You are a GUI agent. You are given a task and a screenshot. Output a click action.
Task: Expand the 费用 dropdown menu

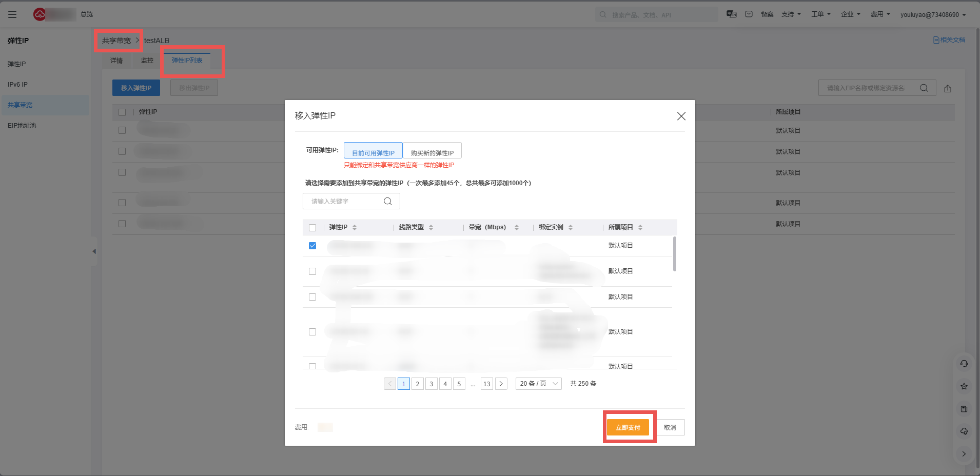point(880,14)
